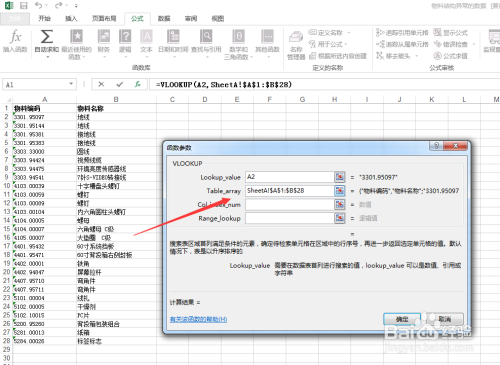This screenshot has width=500, height=365.
Task: Click Create from Selection (根据所选内容创建)
Action: point(338,56)
